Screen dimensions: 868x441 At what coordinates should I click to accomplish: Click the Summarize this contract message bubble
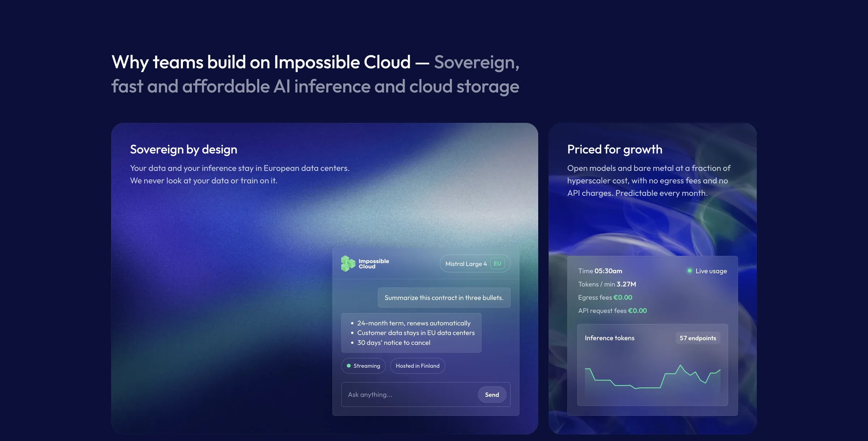coord(444,297)
